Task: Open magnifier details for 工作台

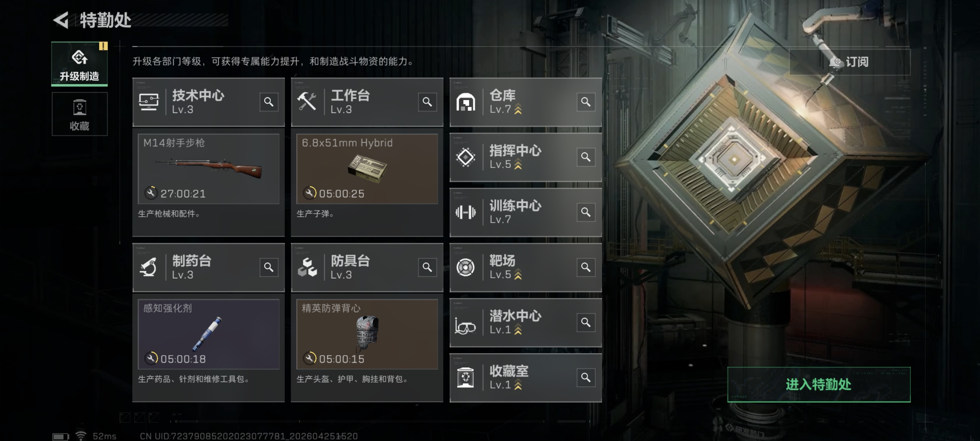Action: [x=427, y=102]
